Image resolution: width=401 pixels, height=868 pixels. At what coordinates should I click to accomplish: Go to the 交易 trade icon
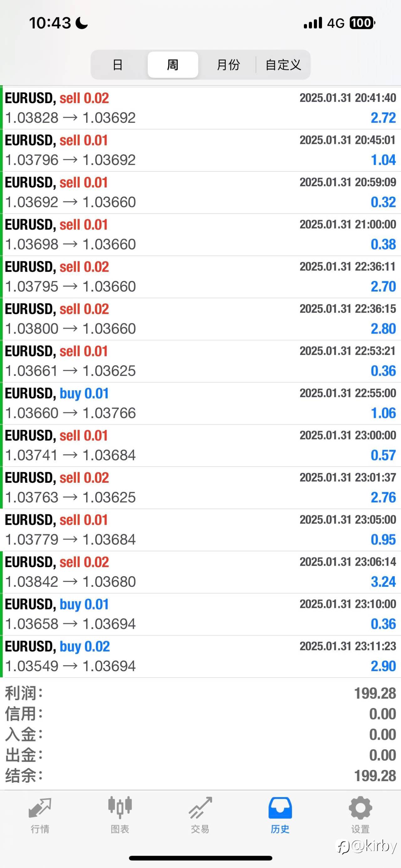200,808
